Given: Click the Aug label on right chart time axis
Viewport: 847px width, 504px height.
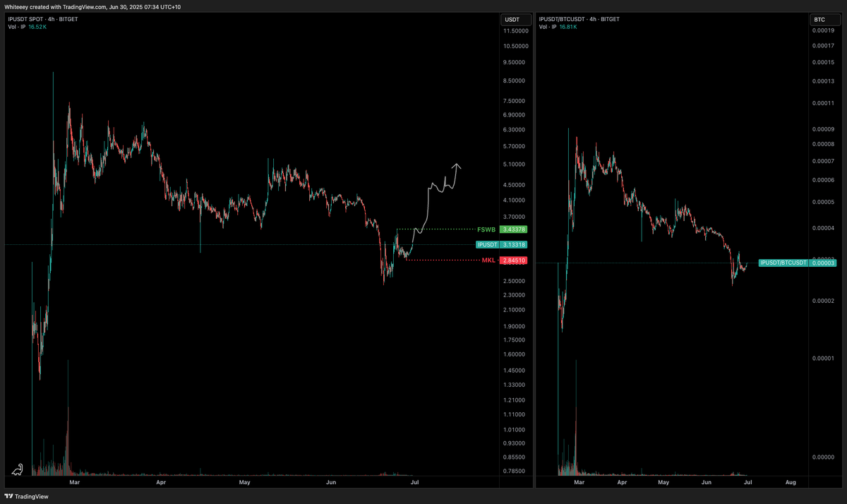Looking at the screenshot, I should 791,483.
